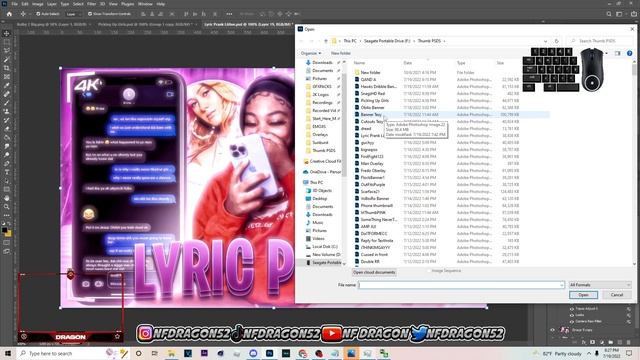Viewport: 640px width, 360px height.
Task: Refresh the folder in Open dialog
Action: coord(556,41)
